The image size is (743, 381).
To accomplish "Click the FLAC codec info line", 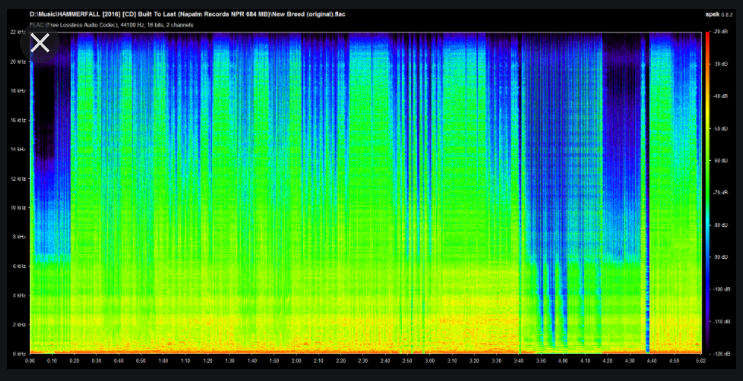I will 111,25.
